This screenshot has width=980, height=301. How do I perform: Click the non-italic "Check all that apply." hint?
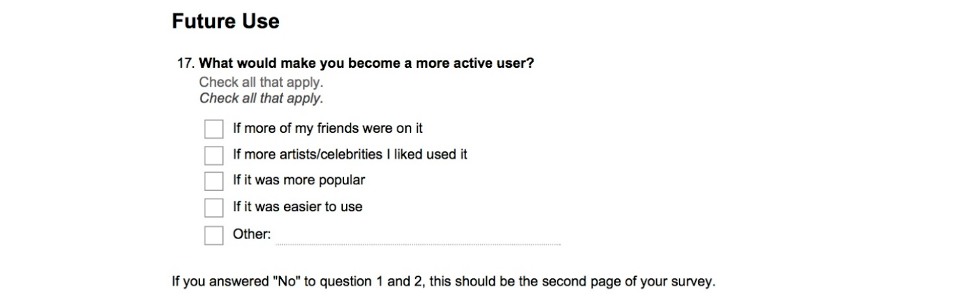pos(261,83)
